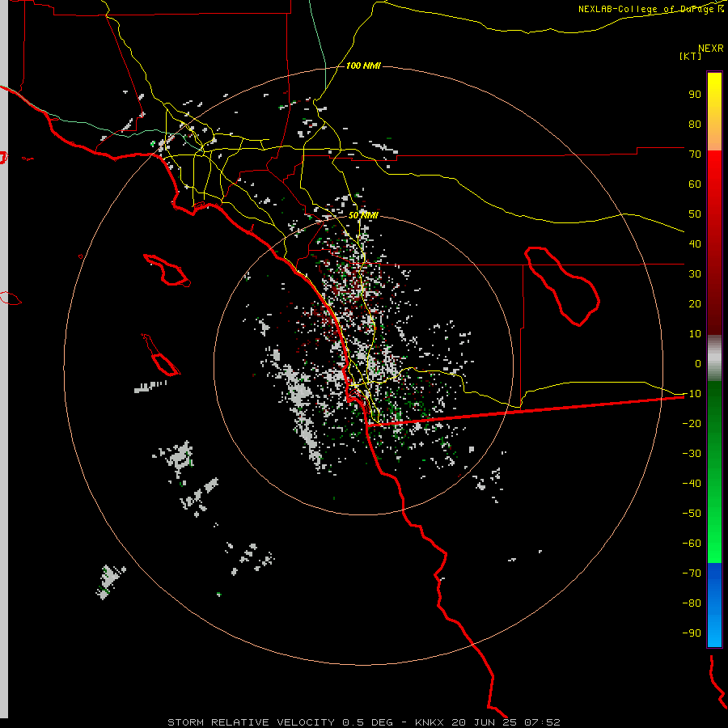The height and width of the screenshot is (728, 728).
Task: Click the 80 value on velocity scale
Action: [x=695, y=124]
